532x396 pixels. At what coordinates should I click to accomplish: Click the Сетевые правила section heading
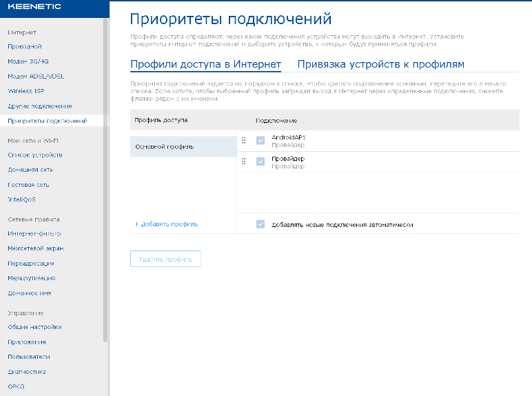pos(34,219)
